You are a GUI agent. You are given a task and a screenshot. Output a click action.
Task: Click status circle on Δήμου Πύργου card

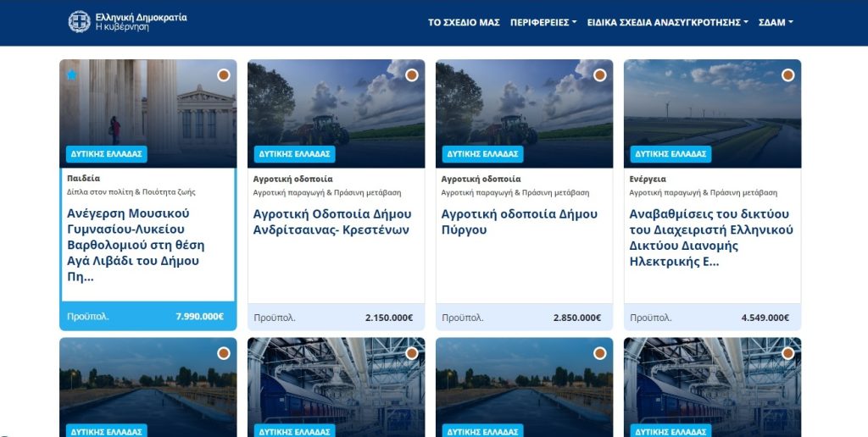click(600, 75)
